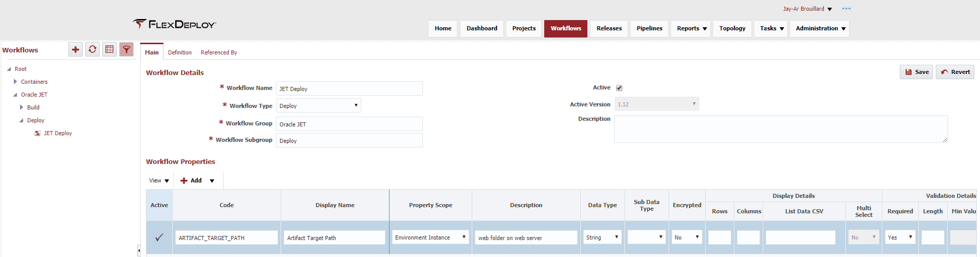
Task: Click the ARTIFACT_TARGET_PATH code field
Action: (227, 237)
